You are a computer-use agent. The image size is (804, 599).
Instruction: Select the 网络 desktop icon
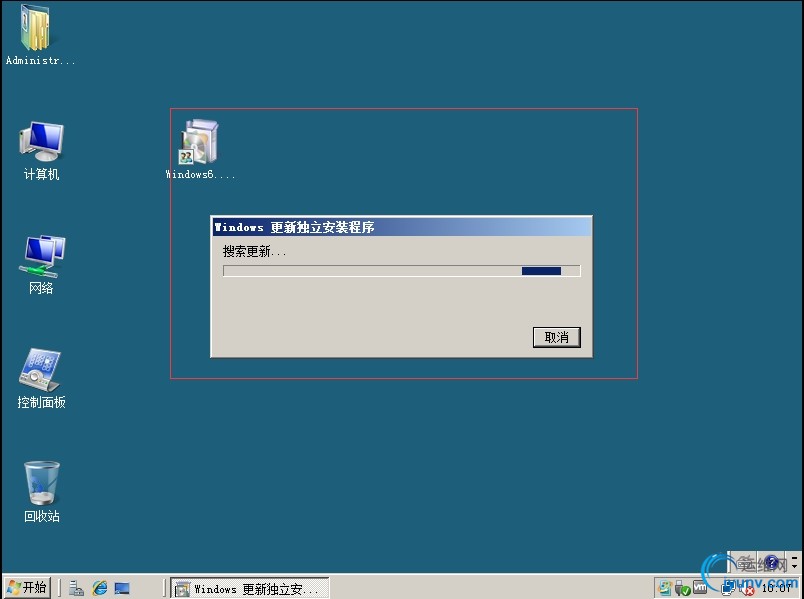coord(41,265)
